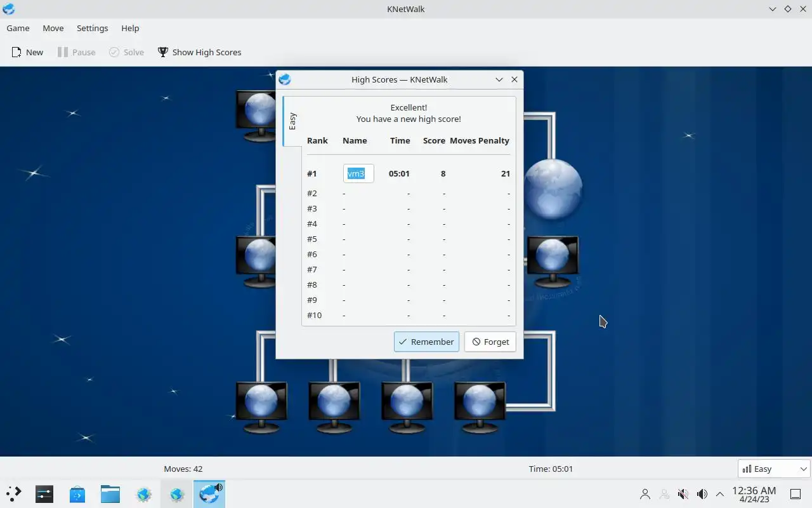Open the Game menu

coord(18,28)
